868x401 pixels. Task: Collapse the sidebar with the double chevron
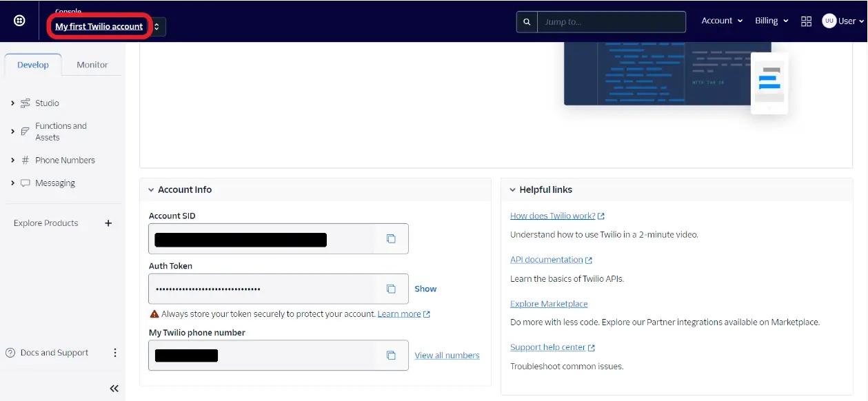[x=114, y=389]
